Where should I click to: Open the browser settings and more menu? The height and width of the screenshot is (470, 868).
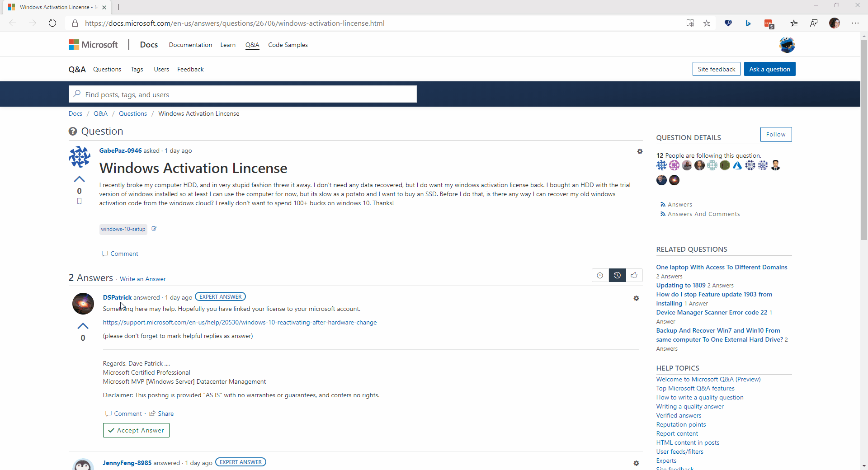pos(855,23)
